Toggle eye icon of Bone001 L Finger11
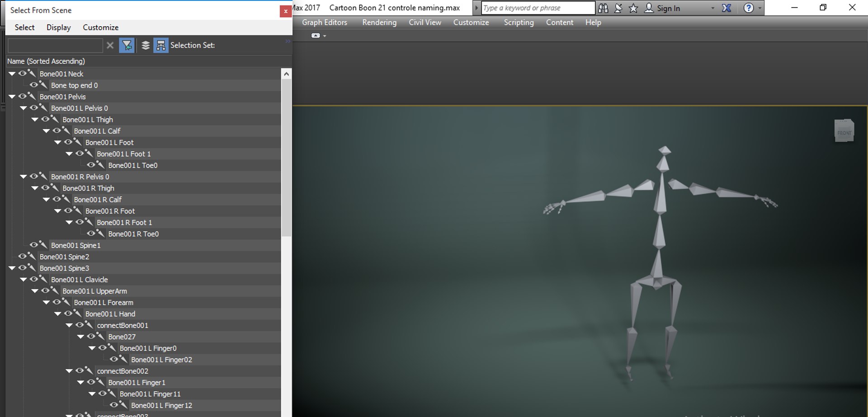The image size is (868, 417). click(102, 394)
